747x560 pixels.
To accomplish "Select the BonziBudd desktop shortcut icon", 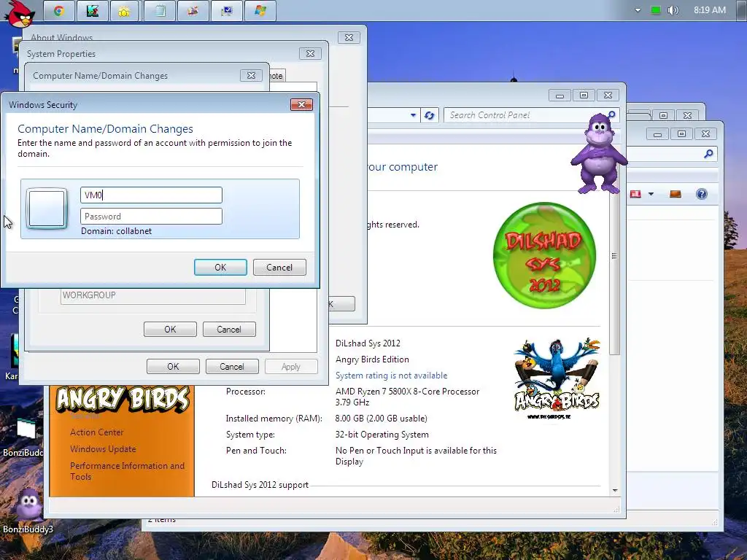I will (x=24, y=437).
